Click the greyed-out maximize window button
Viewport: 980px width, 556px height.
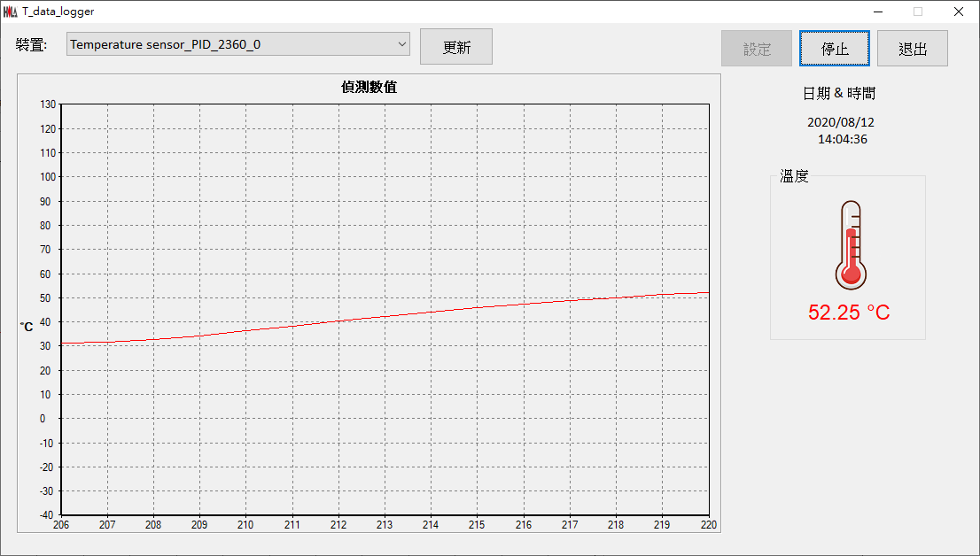pyautogui.click(x=918, y=12)
